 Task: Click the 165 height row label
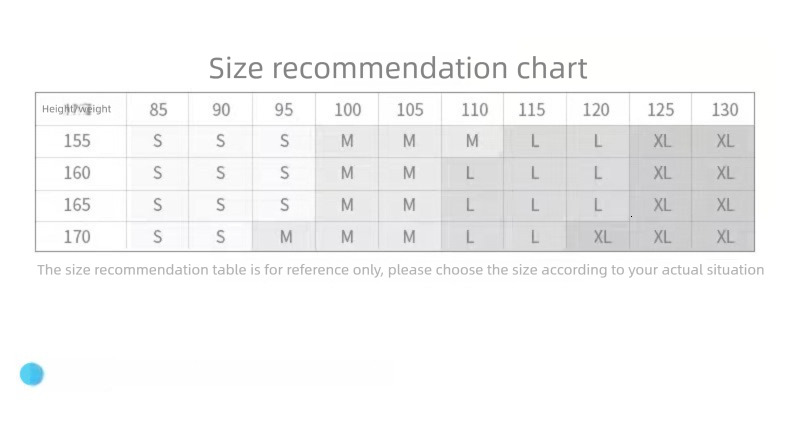pyautogui.click(x=77, y=205)
